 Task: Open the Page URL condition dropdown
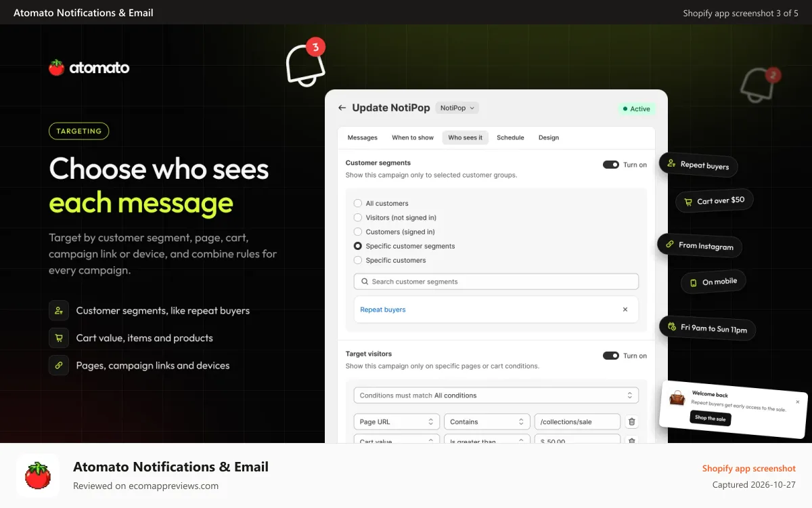397,422
